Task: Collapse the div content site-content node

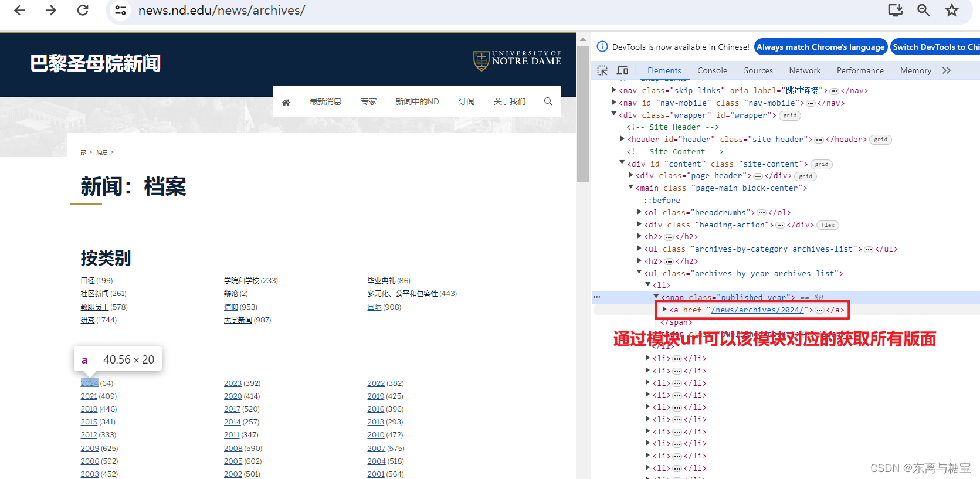Action: click(622, 163)
